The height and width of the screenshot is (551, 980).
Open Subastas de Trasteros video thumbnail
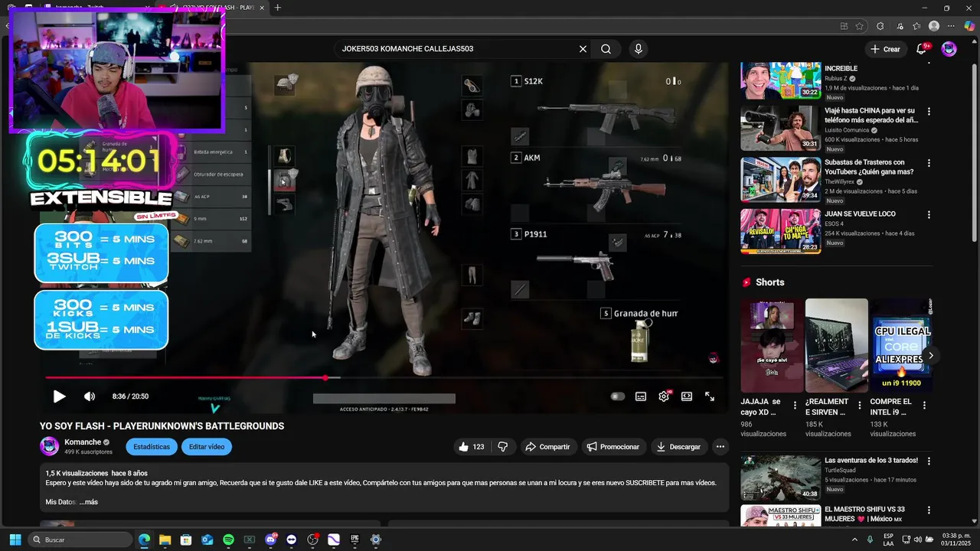(x=780, y=180)
